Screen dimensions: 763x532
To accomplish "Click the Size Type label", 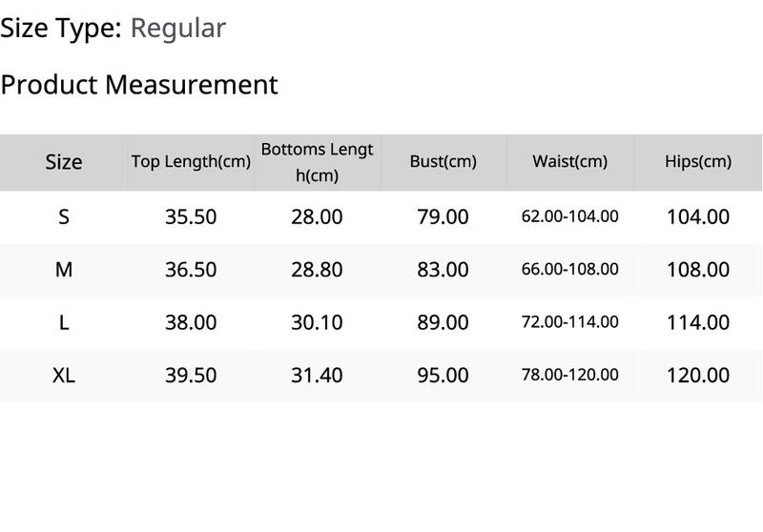I will [61, 28].
